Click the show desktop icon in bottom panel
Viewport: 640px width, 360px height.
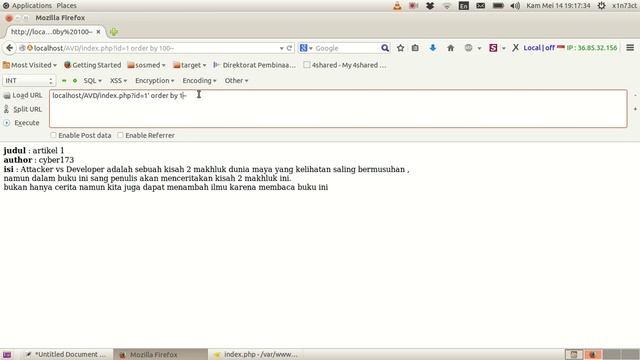coord(7,355)
